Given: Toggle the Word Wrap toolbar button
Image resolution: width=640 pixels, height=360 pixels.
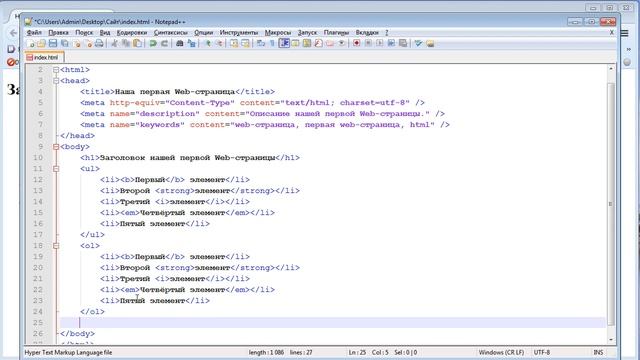Looking at the screenshot, I should point(260,43).
